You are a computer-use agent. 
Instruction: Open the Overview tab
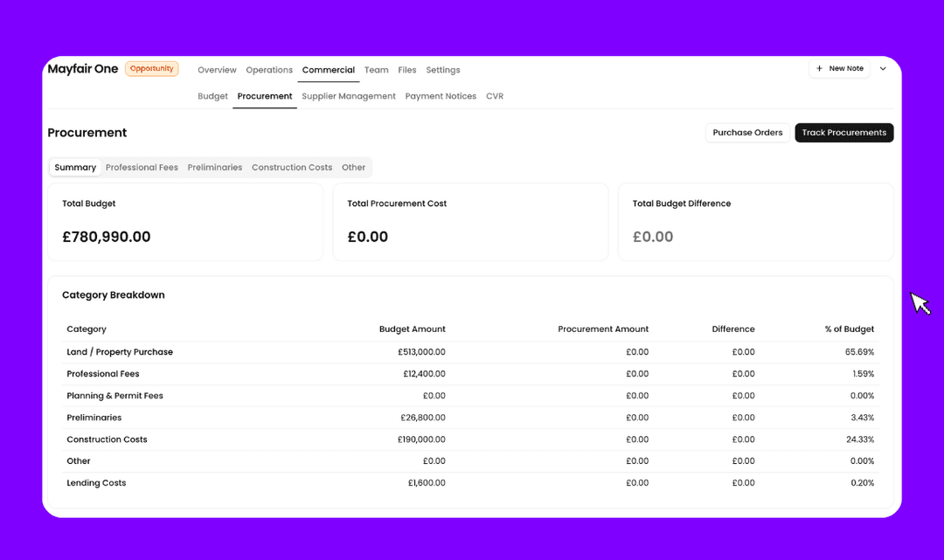coord(217,70)
